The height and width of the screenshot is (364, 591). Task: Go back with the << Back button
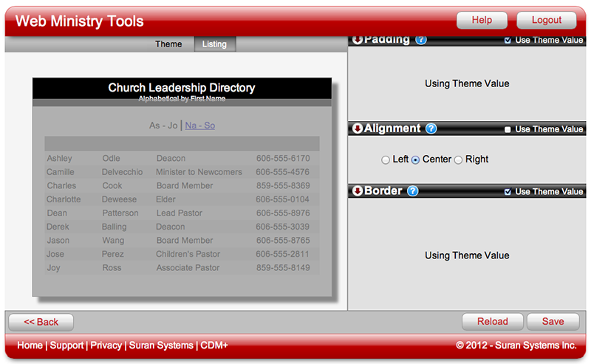[x=41, y=322]
